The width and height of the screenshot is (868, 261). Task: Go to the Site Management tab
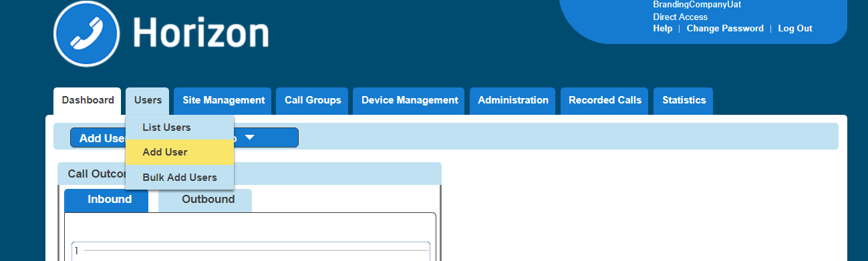point(223,100)
